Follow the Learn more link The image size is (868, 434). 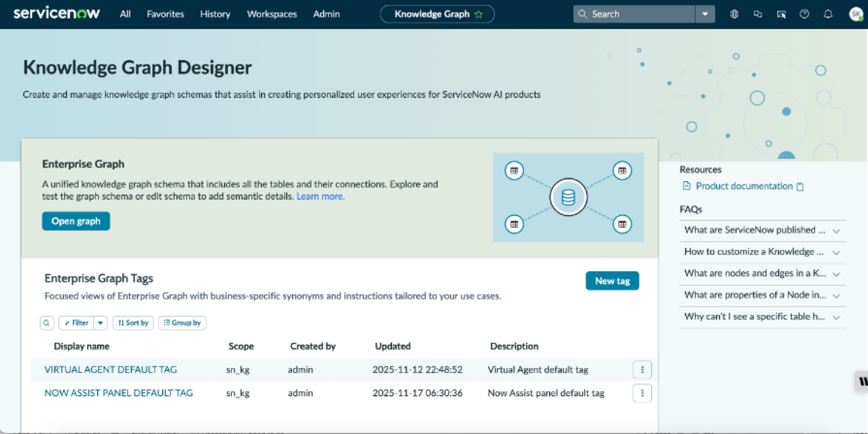[320, 196]
